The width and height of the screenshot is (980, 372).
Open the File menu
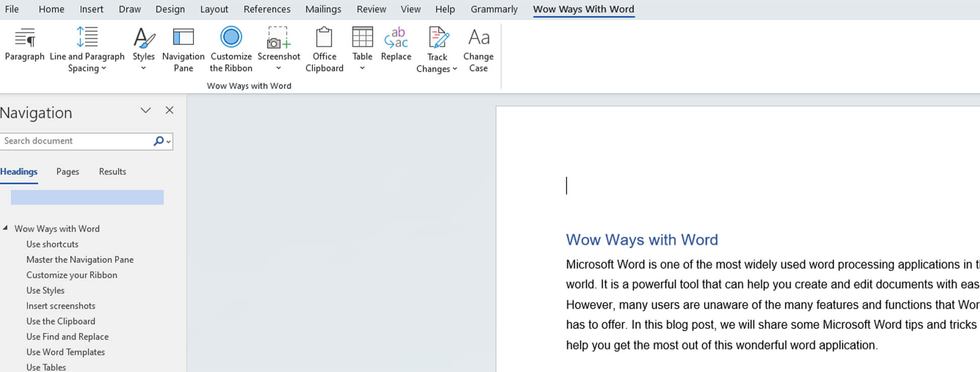(x=12, y=9)
